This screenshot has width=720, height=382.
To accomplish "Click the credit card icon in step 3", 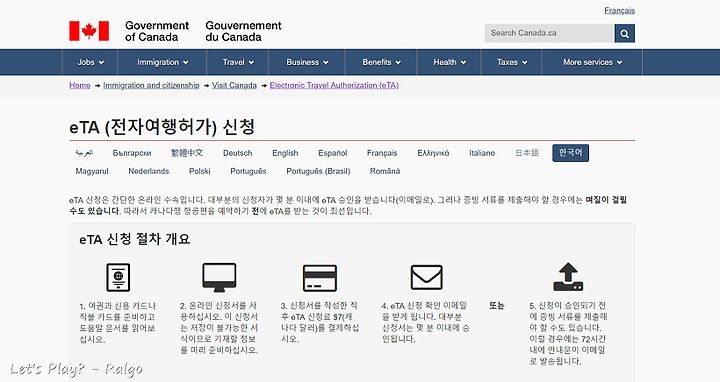I will tap(320, 278).
